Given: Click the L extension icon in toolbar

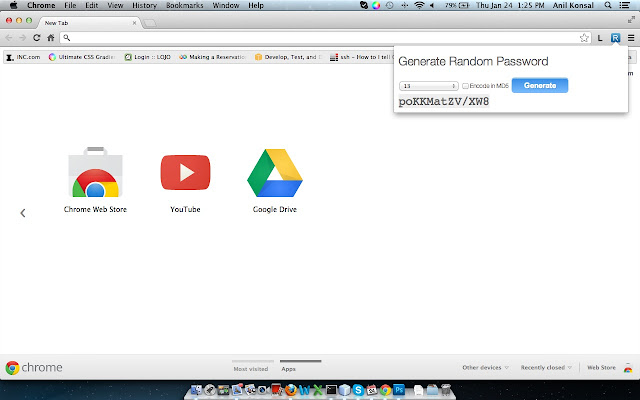Looking at the screenshot, I should click(600, 38).
